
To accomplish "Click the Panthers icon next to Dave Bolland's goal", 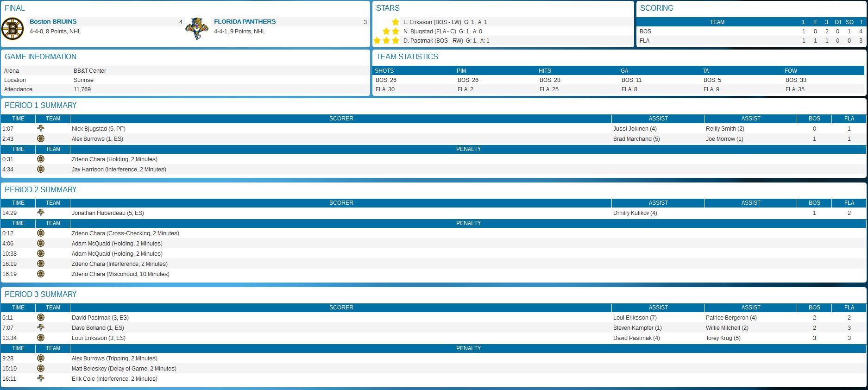I will tap(41, 327).
